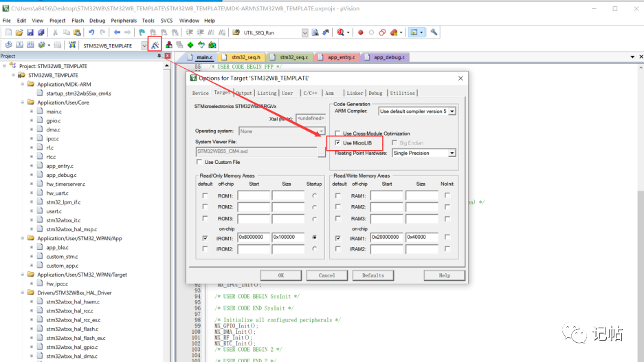Select startup_stm32wb55xx_cm4.s in project tree
Screen dimensions: 644x362
click(x=78, y=94)
